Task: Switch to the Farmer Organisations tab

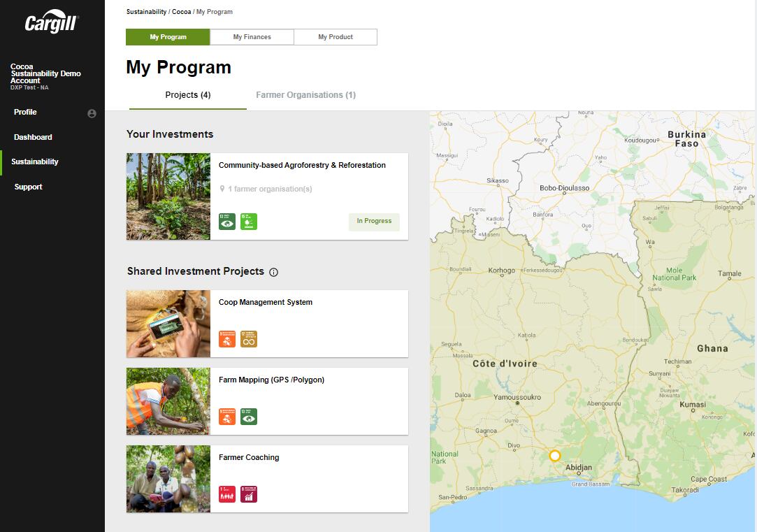Action: [x=305, y=94]
